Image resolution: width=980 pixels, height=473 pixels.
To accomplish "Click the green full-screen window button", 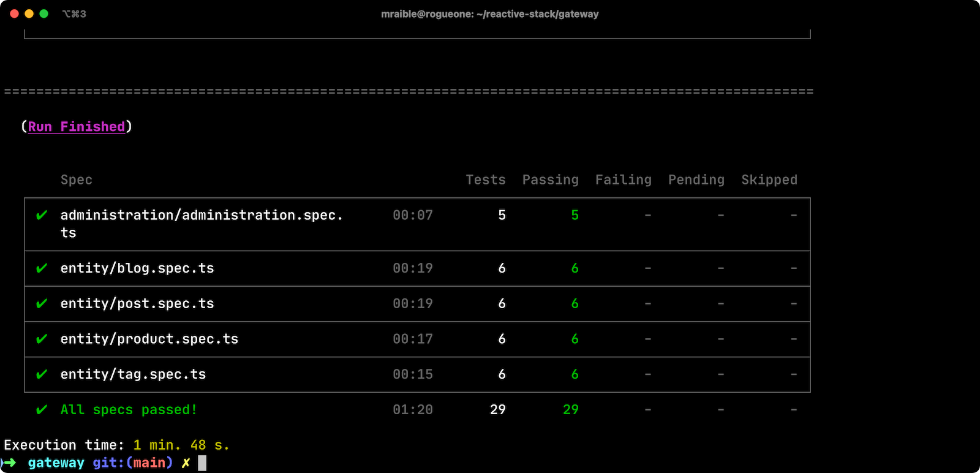I will point(43,13).
